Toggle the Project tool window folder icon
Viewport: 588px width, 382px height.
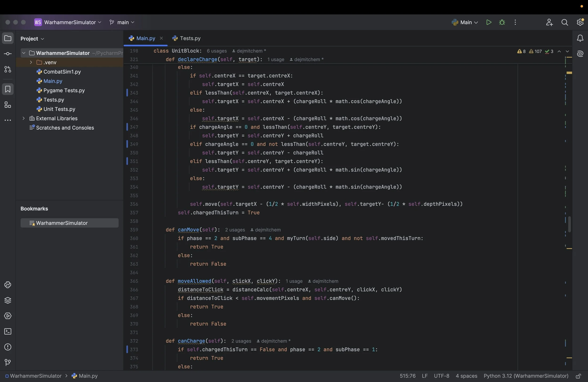pyautogui.click(x=8, y=38)
